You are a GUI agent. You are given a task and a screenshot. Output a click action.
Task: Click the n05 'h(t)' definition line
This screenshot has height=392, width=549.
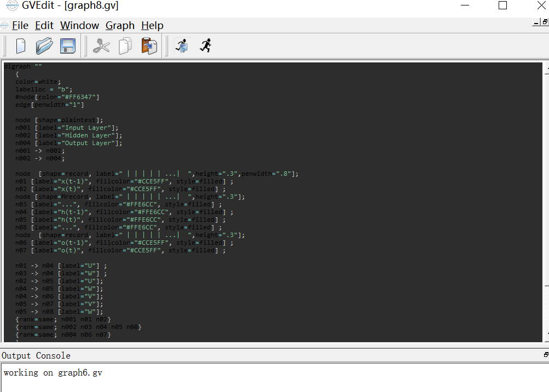(x=120, y=220)
